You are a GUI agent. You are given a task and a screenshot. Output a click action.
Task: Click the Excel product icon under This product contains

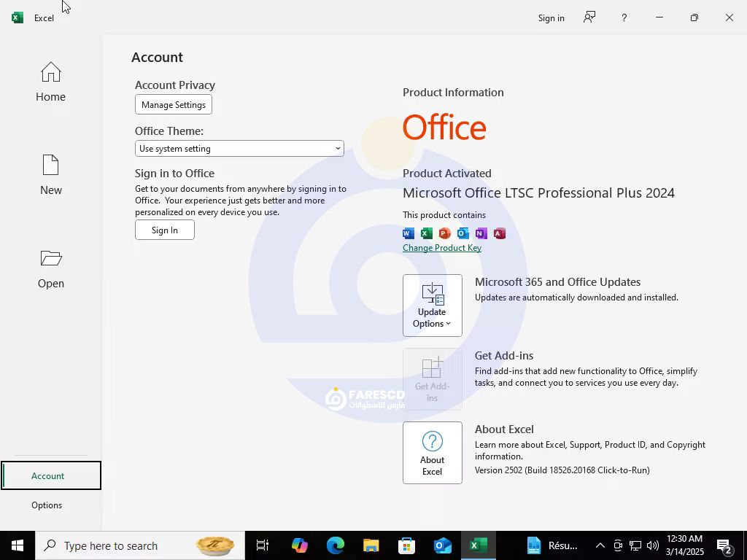pyautogui.click(x=426, y=233)
